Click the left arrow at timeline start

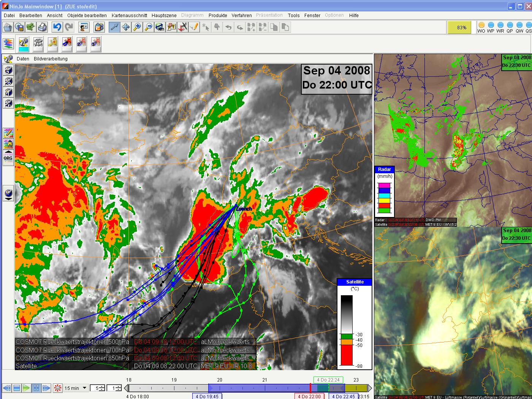(x=126, y=388)
